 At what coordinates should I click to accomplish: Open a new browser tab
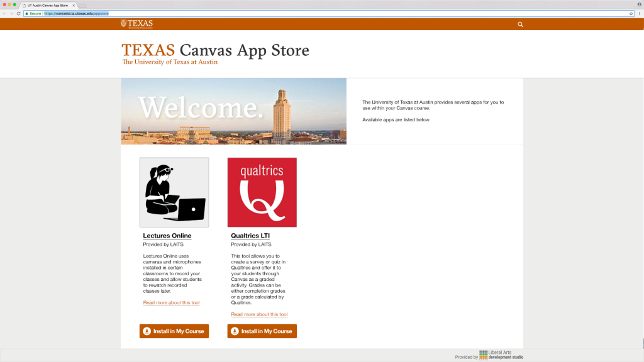tap(82, 6)
